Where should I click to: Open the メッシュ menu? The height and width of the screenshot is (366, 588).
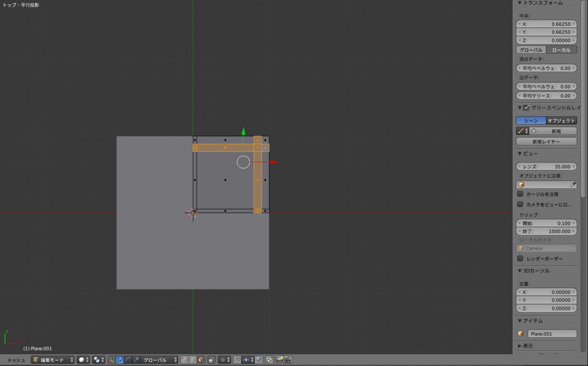pyautogui.click(x=16, y=360)
